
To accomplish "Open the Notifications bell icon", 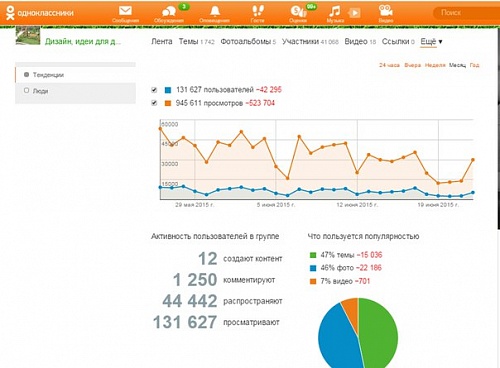I will (x=215, y=12).
